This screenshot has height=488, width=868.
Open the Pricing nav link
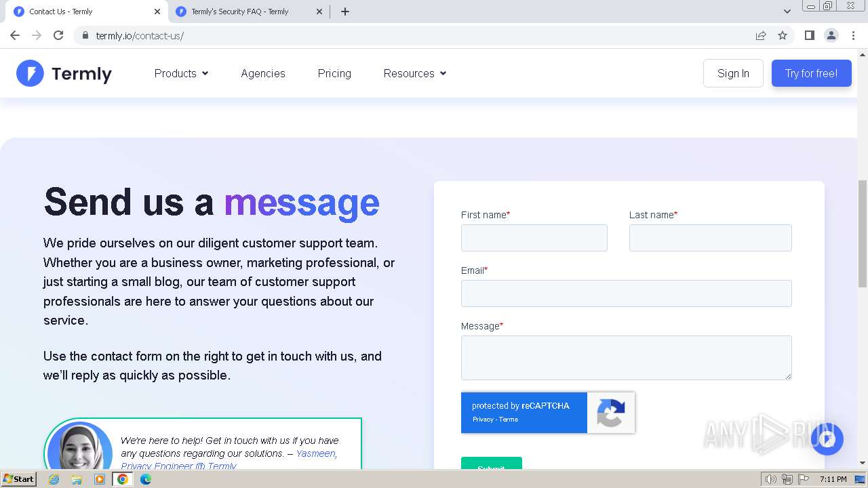point(334,73)
